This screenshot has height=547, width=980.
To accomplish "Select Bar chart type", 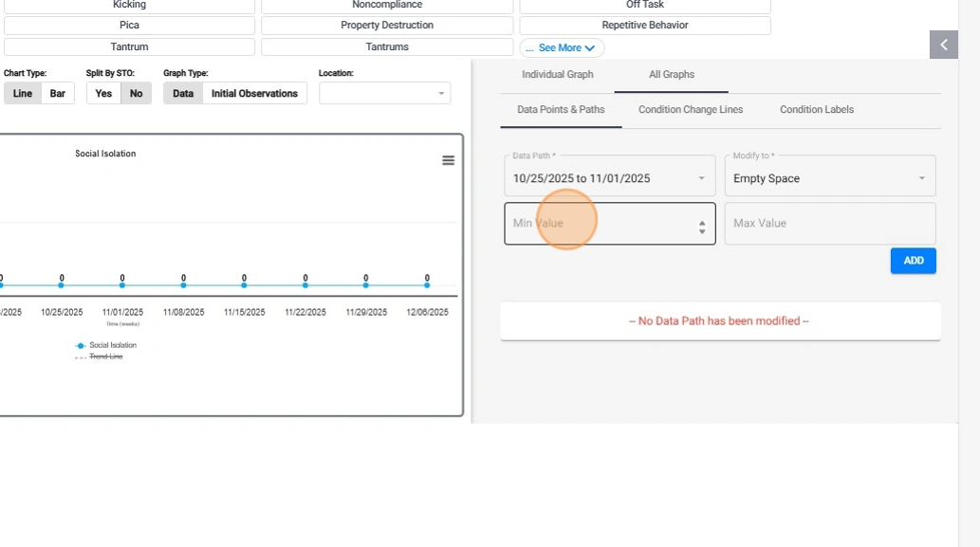I will coord(58,93).
